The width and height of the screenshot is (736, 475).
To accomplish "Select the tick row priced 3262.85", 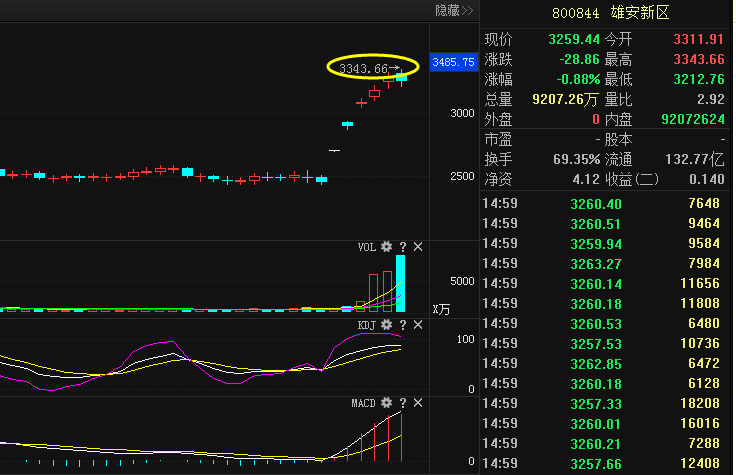I will 601,364.
